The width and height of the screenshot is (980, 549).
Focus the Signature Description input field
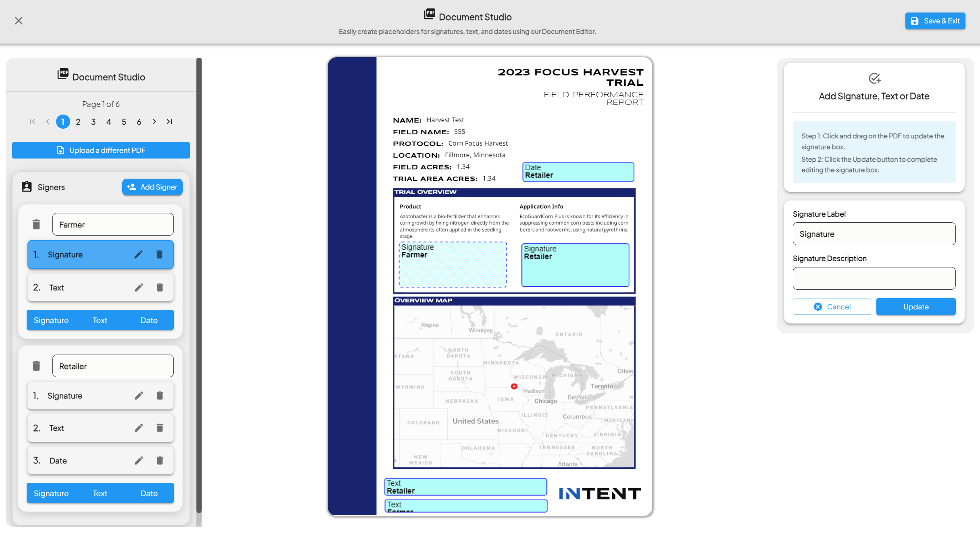pyautogui.click(x=874, y=278)
